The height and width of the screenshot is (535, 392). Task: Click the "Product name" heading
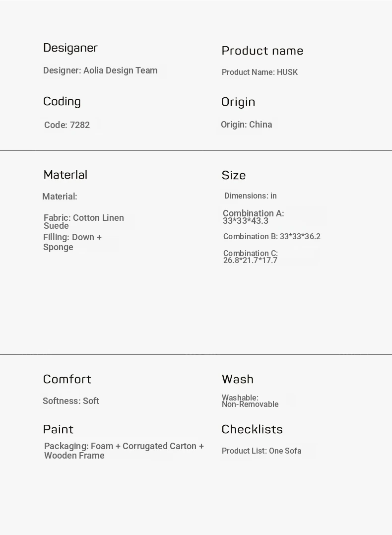(x=262, y=51)
